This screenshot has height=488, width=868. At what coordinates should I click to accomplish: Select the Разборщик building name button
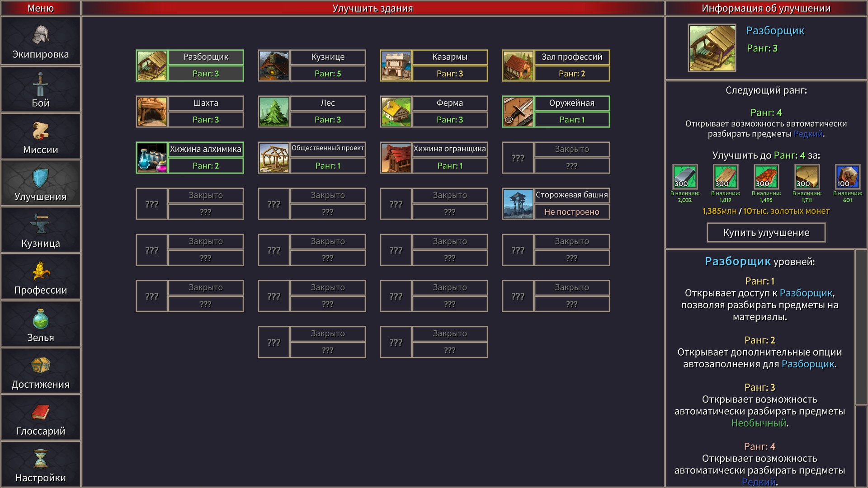[206, 57]
